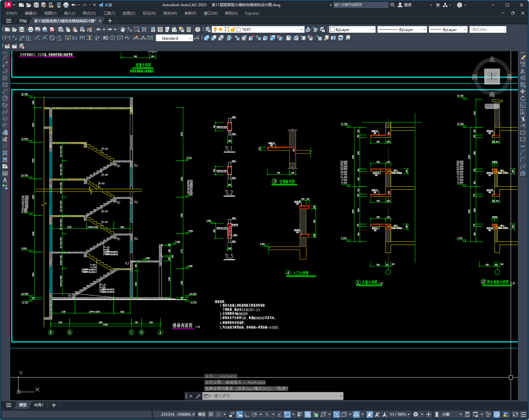Select the Multiline Text tool
The width and height of the screenshot is (529, 420).
(x=5, y=180)
